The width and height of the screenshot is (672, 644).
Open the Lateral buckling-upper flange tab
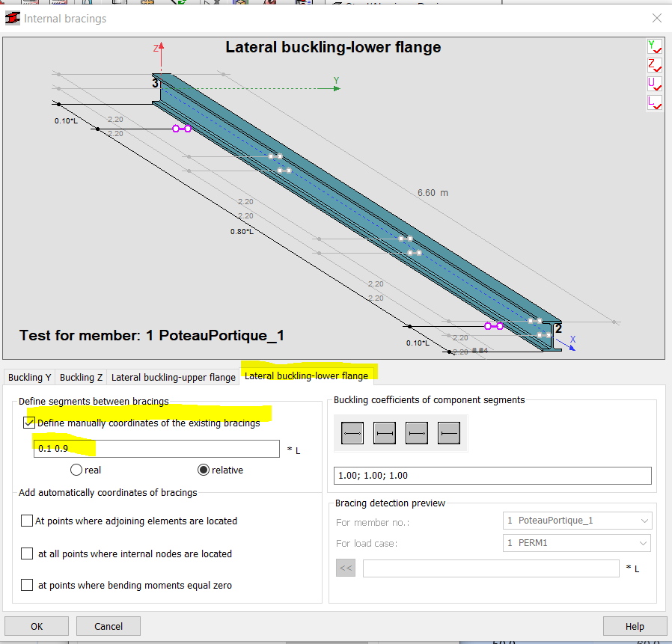(x=173, y=377)
